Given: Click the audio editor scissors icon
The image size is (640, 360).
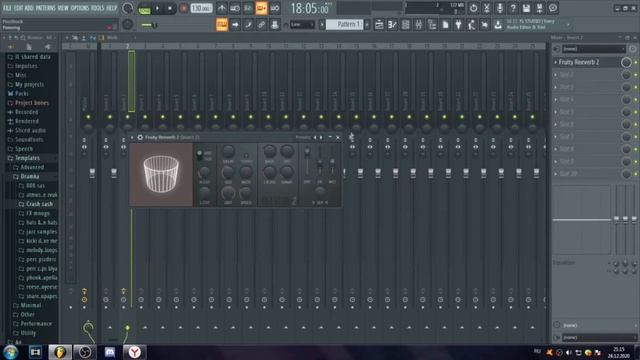Looking at the screenshot, I should click(x=487, y=8).
